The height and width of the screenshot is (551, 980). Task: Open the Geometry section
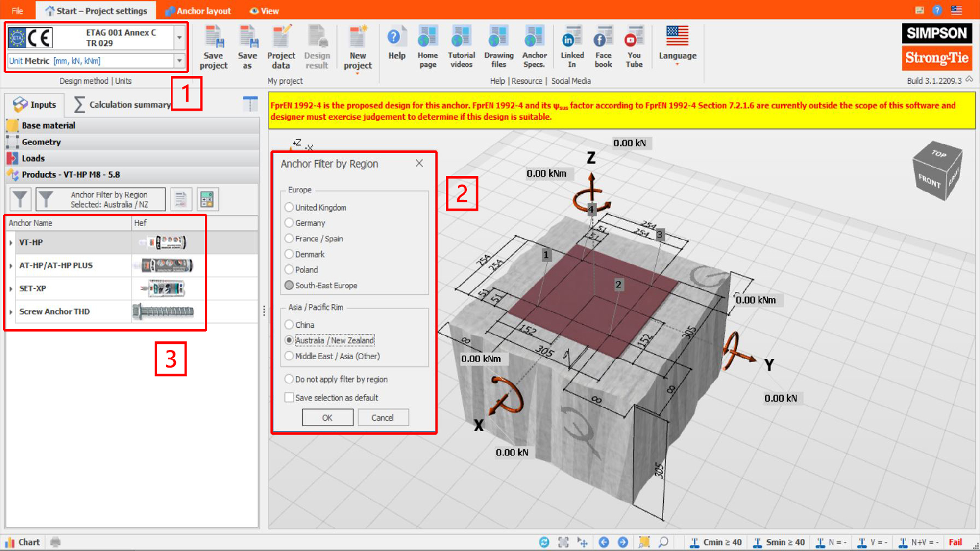pyautogui.click(x=132, y=142)
